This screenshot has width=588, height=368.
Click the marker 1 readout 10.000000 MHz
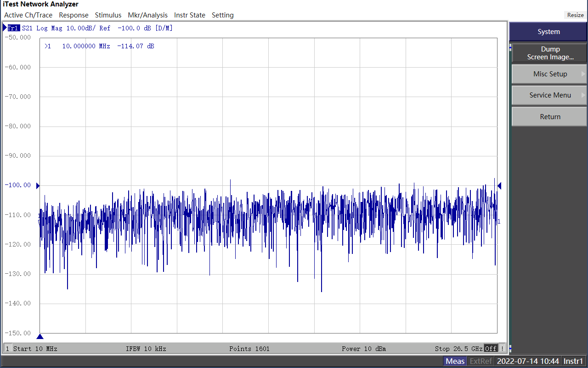click(86, 46)
